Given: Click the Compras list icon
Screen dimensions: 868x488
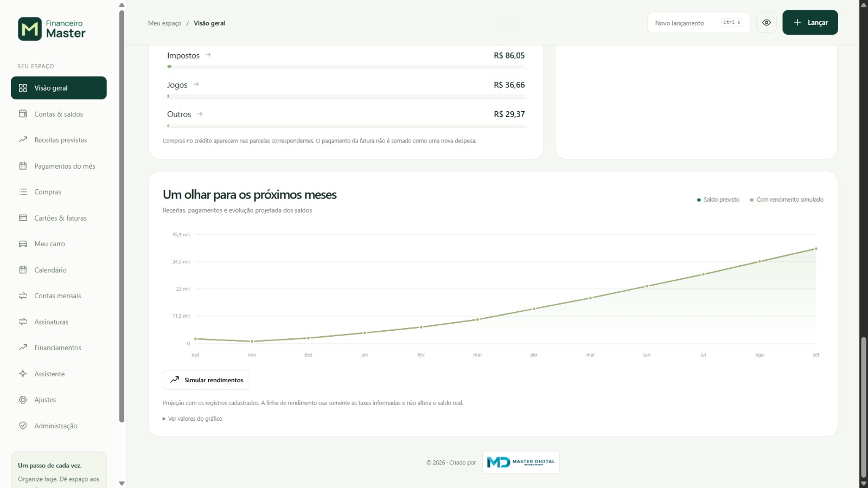Looking at the screenshot, I should pyautogui.click(x=23, y=192).
